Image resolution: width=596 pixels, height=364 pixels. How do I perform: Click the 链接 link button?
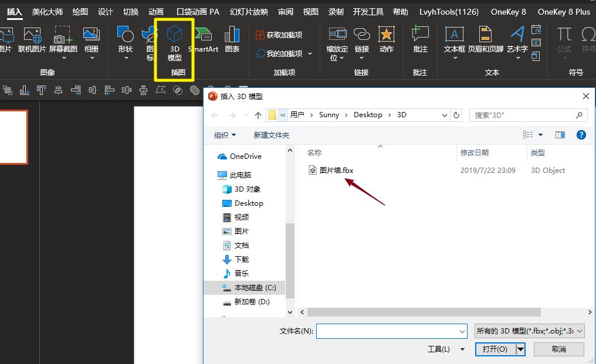pos(361,43)
